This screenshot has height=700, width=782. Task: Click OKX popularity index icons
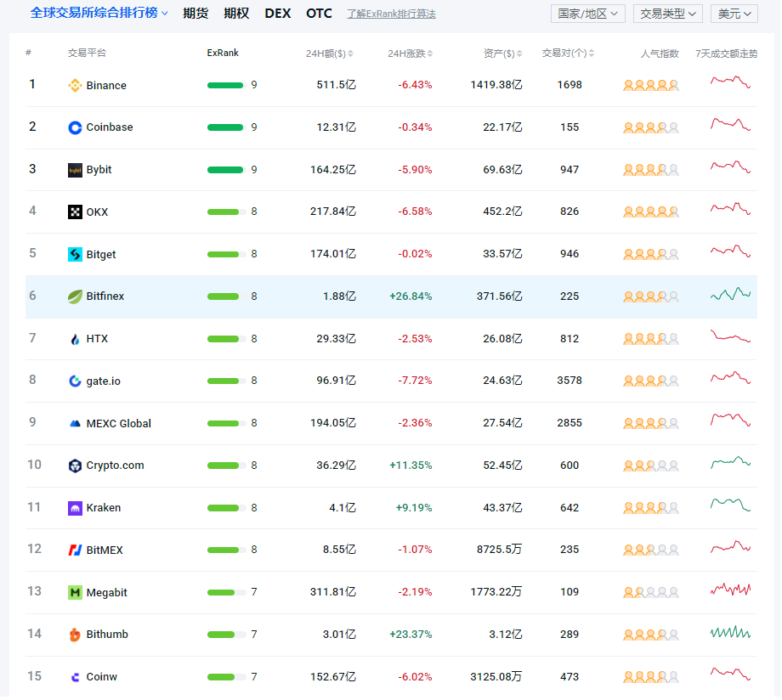coord(651,212)
